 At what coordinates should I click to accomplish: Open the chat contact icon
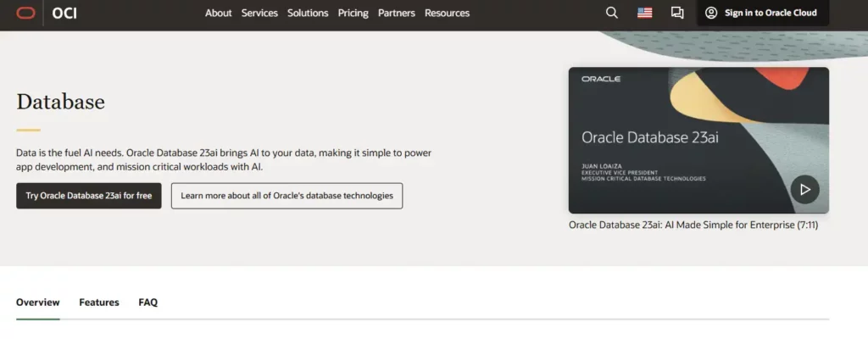(677, 13)
